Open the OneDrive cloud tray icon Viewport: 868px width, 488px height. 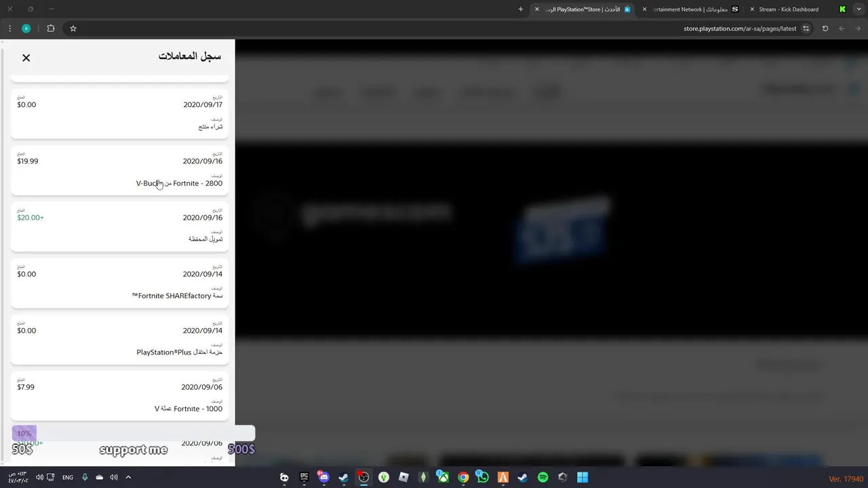click(x=100, y=477)
